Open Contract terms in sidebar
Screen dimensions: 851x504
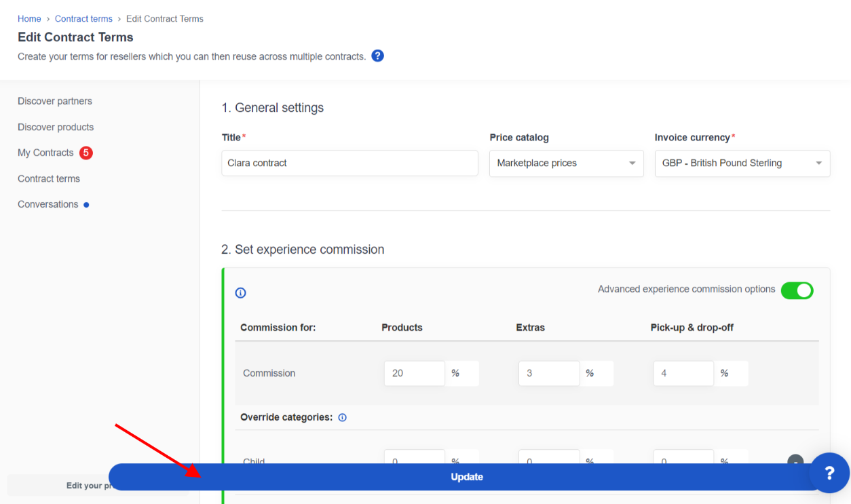49,178
